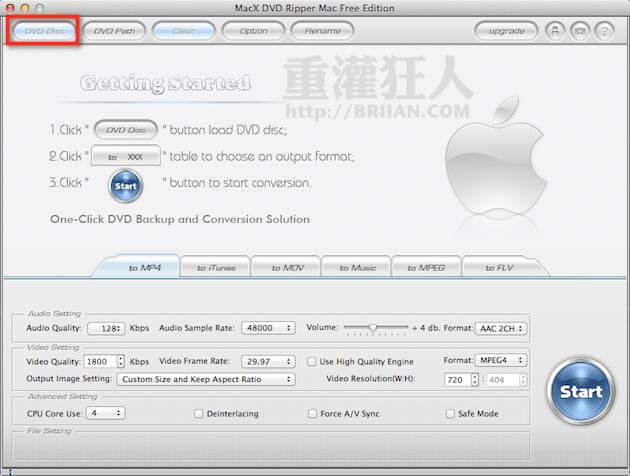
Task: Click the upgrade button
Action: pyautogui.click(x=506, y=31)
